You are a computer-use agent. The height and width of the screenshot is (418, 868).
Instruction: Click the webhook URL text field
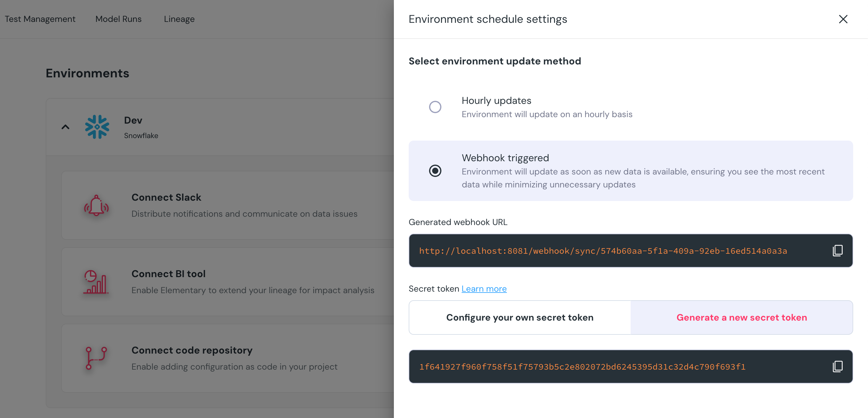[x=603, y=251]
